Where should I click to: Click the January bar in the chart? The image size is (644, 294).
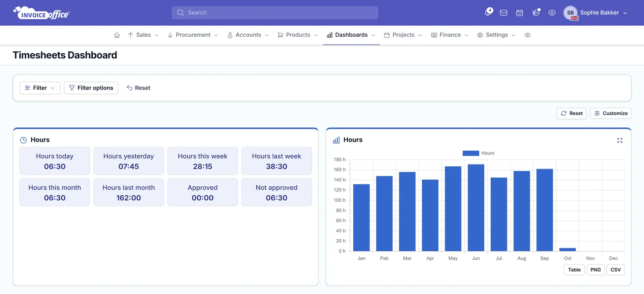362,218
